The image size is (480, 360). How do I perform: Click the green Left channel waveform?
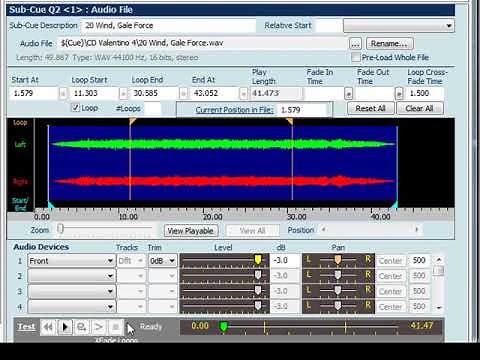pyautogui.click(x=223, y=144)
